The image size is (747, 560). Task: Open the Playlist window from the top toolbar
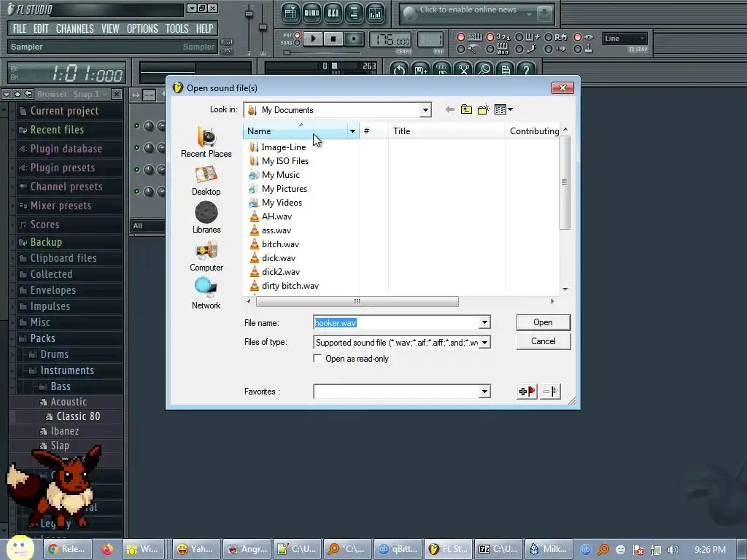(290, 13)
